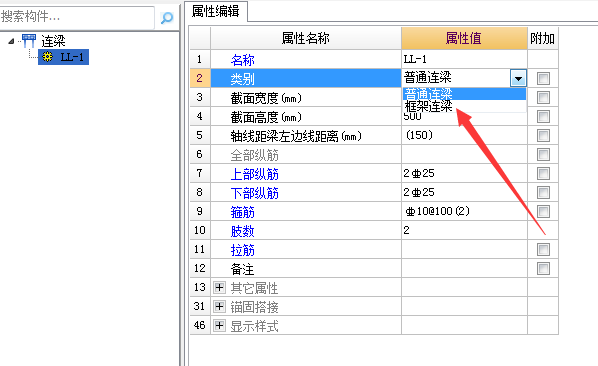Toggle the 拉筋 row 附加 checkbox
The image size is (598, 366).
tap(543, 250)
